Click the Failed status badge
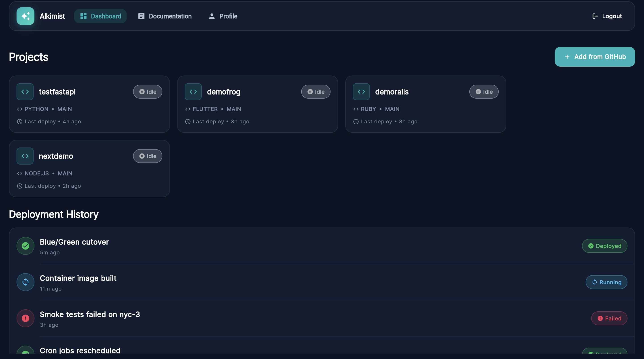644x359 pixels. pyautogui.click(x=609, y=318)
